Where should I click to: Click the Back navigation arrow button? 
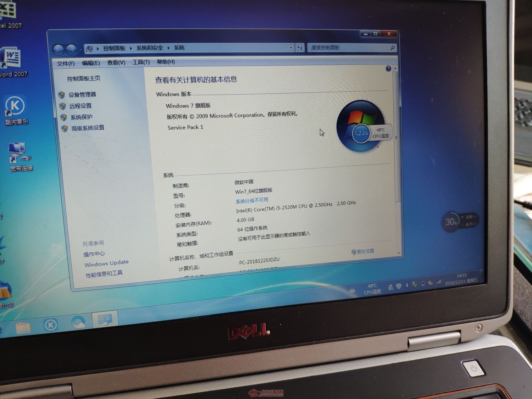59,50
